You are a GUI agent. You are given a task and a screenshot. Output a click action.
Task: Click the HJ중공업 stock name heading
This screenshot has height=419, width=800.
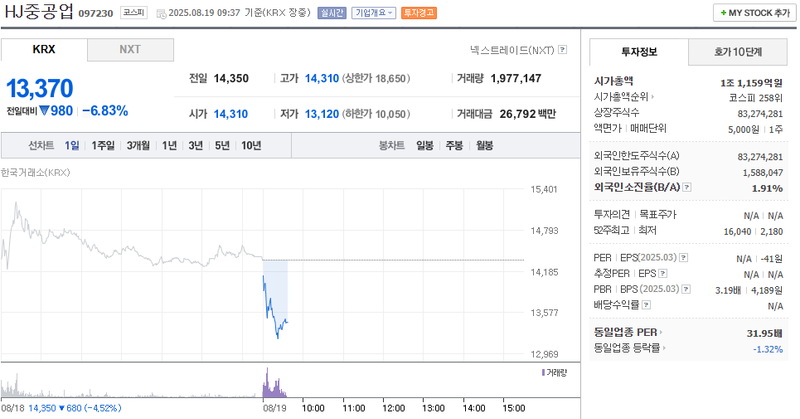click(39, 12)
